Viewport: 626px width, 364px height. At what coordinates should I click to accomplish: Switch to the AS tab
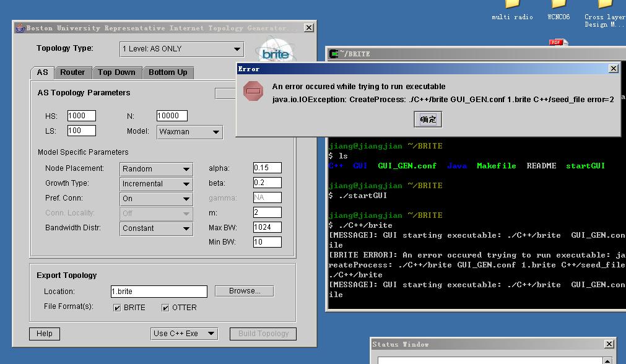coord(42,72)
